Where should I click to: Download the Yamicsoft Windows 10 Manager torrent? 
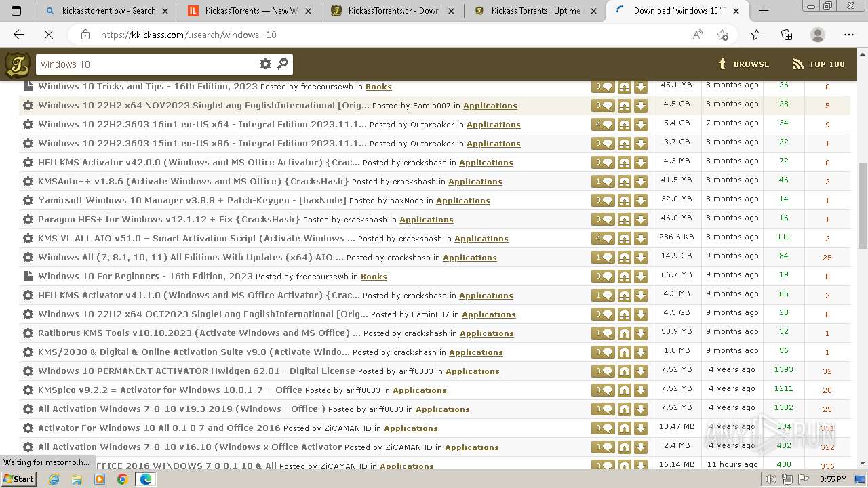640,201
